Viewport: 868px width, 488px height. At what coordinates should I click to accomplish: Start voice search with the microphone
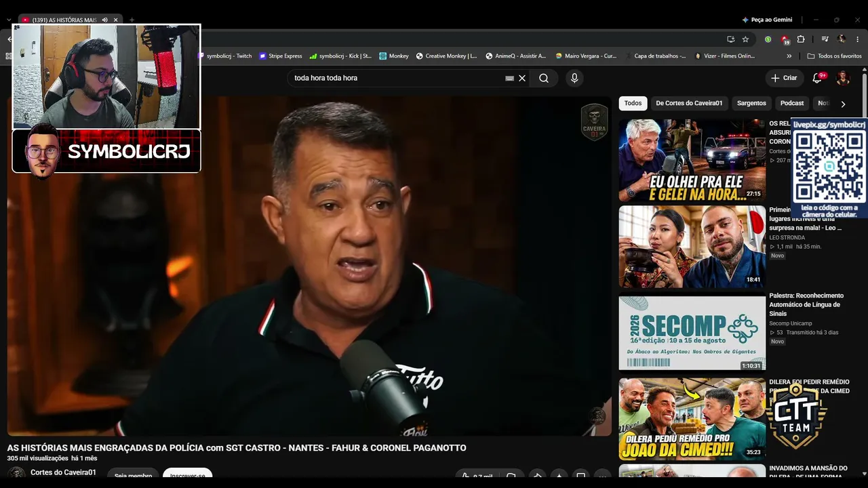574,78
